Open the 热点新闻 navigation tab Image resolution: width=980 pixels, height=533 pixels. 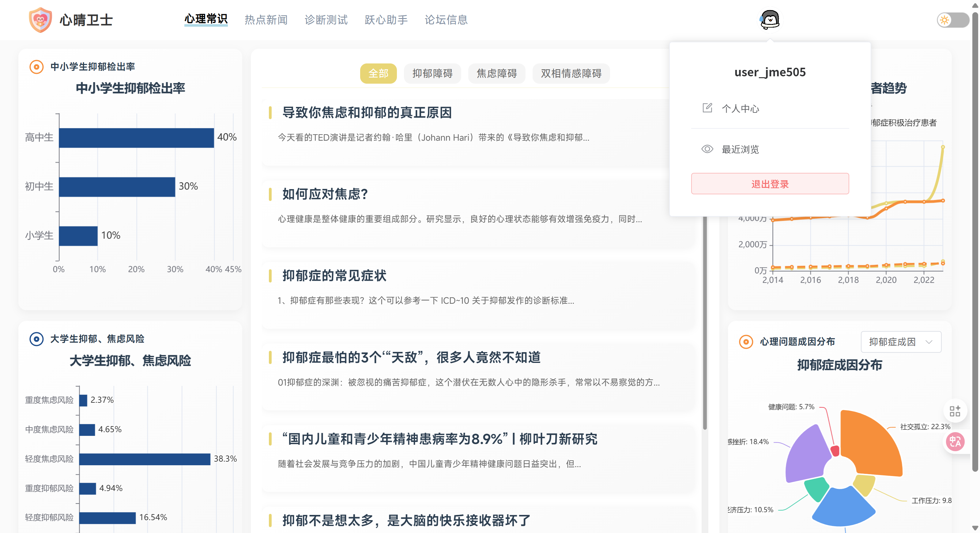pos(266,20)
